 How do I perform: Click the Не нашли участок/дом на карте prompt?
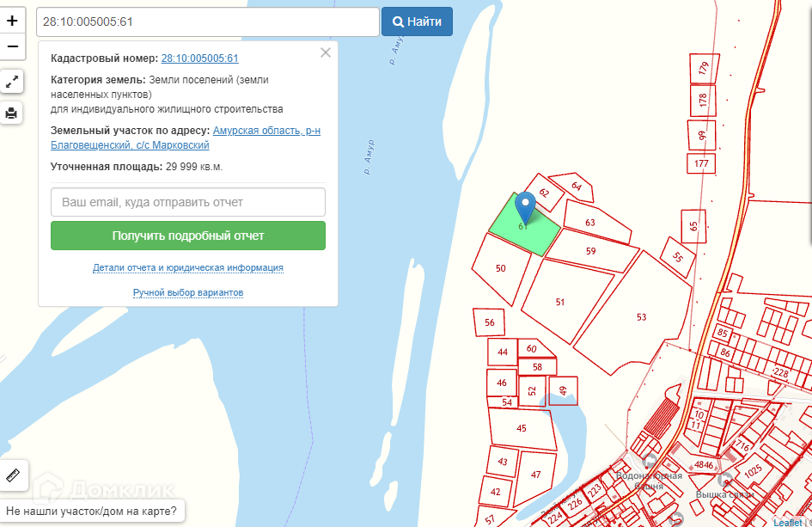[92, 512]
